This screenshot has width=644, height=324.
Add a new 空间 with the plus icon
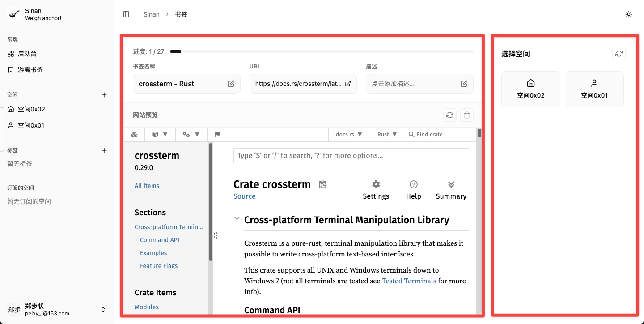coord(104,95)
